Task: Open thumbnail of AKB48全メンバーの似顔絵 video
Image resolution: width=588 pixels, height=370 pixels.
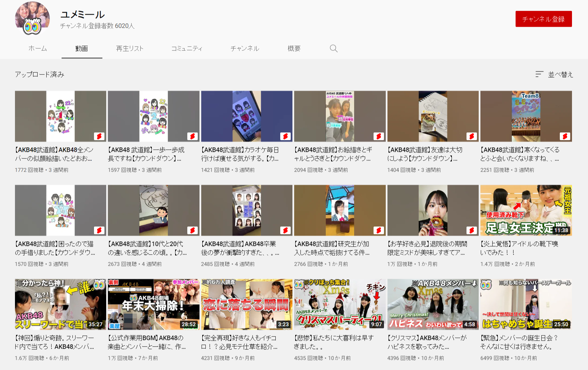Action: coord(61,116)
